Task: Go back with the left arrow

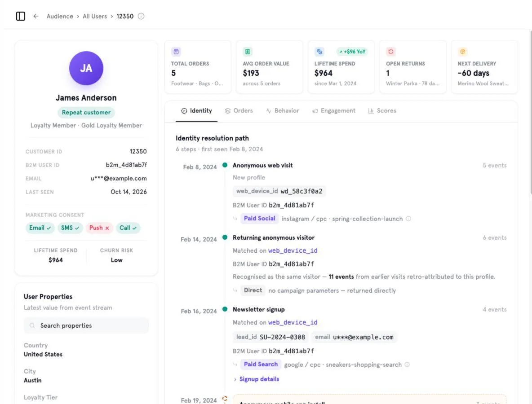Action: tap(36, 16)
